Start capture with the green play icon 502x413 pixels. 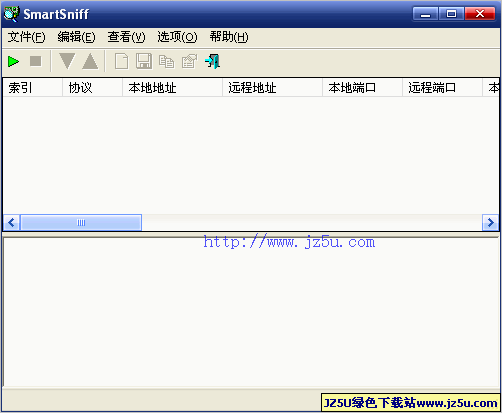[x=13, y=61]
